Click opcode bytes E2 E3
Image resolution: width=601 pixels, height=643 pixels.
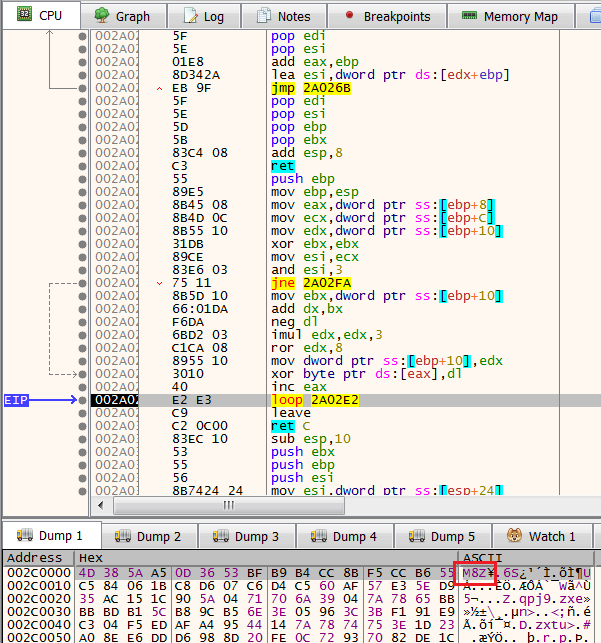(191, 400)
